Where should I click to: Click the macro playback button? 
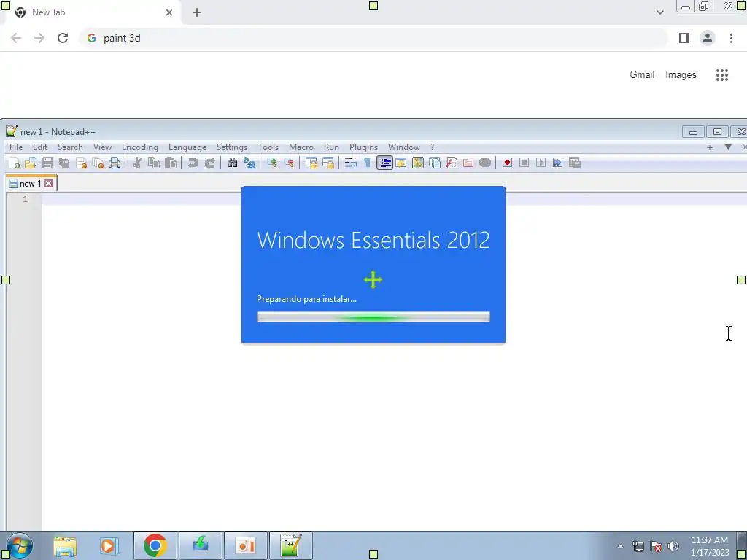(541, 163)
